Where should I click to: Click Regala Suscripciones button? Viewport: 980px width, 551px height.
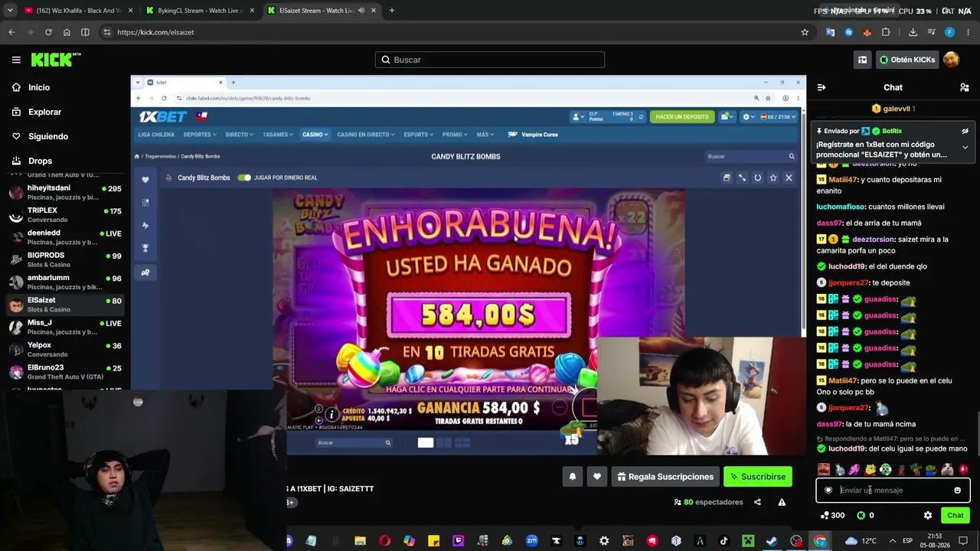coord(665,477)
